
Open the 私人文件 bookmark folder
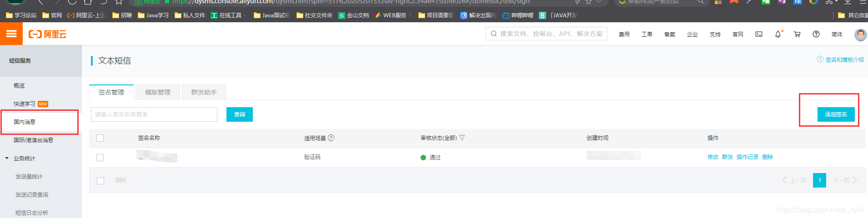coord(190,15)
